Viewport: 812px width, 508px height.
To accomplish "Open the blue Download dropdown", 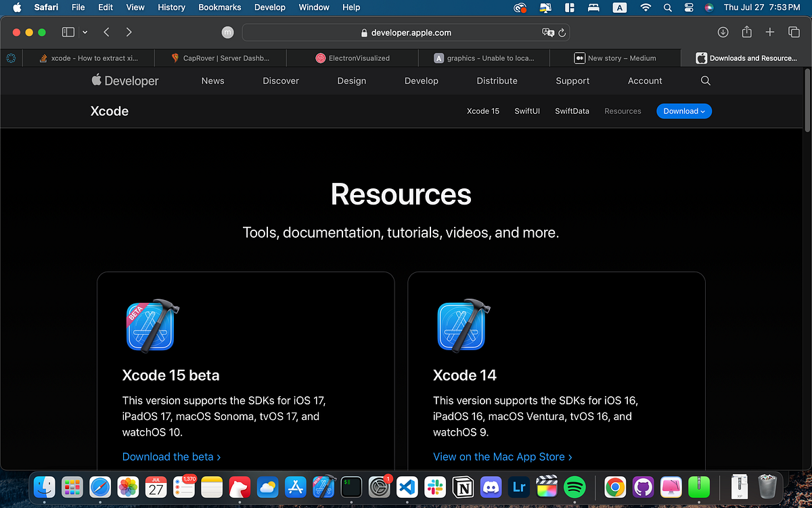I will click(x=683, y=110).
